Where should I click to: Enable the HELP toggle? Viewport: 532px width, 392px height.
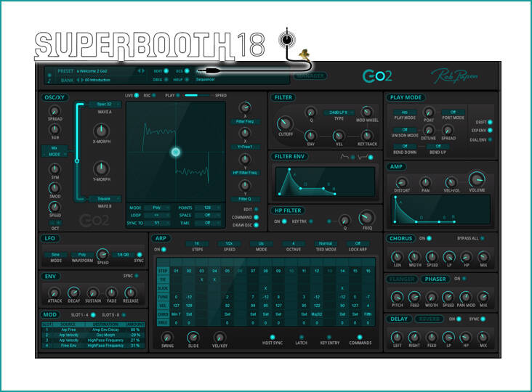[187, 80]
